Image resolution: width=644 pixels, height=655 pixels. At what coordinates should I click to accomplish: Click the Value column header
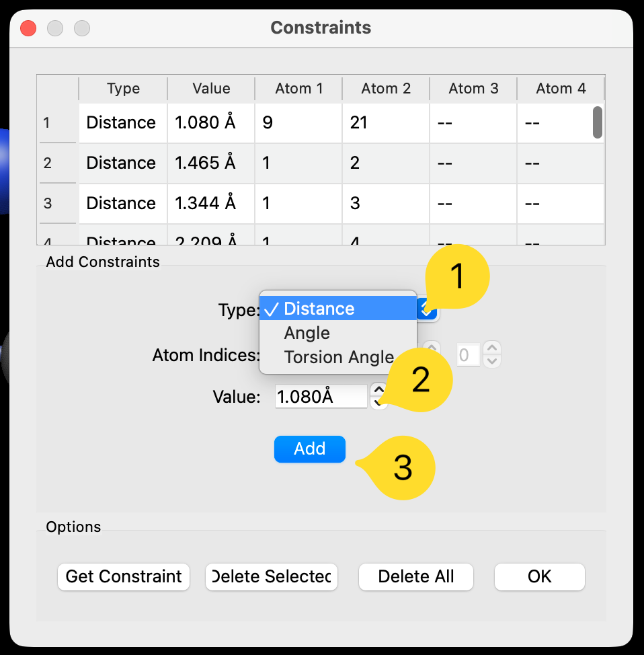coord(211,89)
